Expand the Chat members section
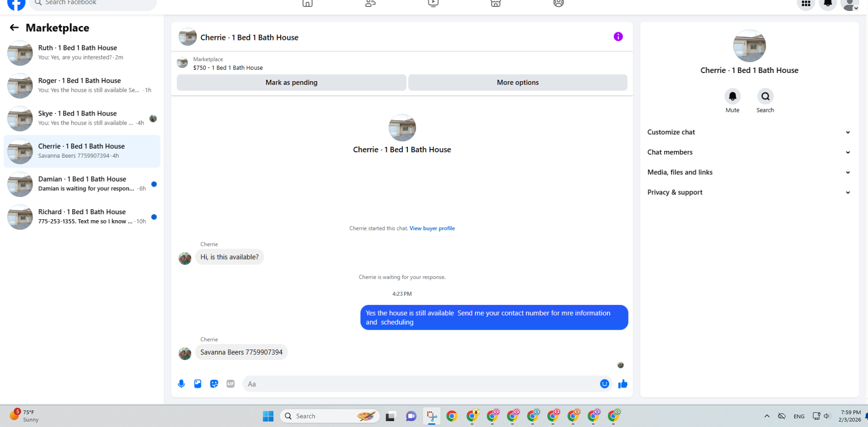The height and width of the screenshot is (427, 868). (749, 152)
